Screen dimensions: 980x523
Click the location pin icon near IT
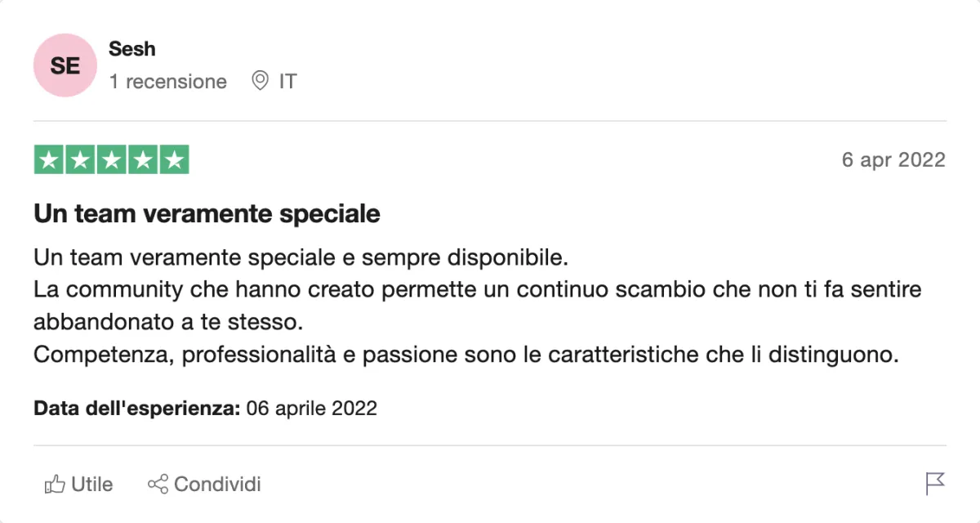click(260, 81)
